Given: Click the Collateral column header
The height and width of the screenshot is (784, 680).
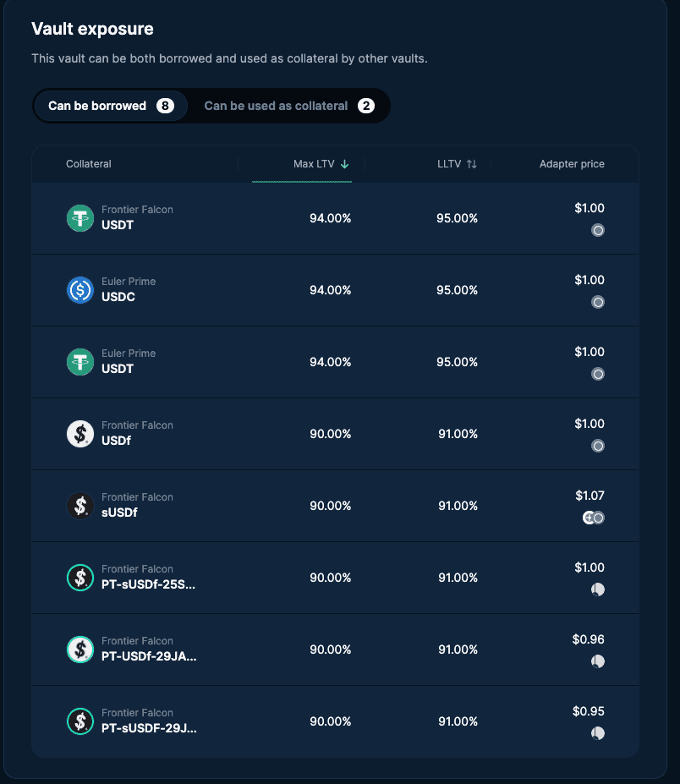Looking at the screenshot, I should (89, 164).
